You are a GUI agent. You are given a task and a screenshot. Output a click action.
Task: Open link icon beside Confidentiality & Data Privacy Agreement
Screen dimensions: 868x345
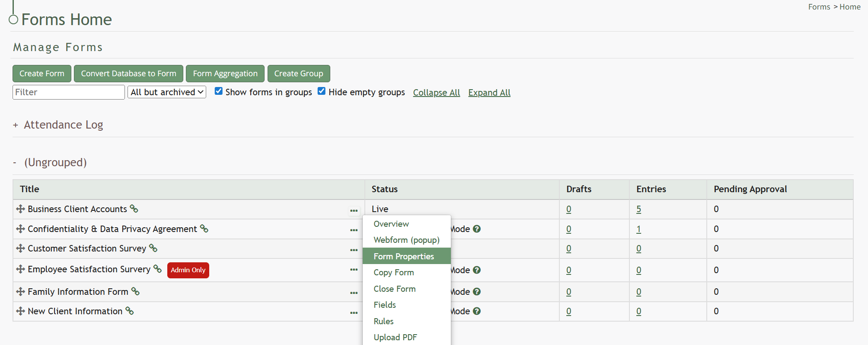click(204, 229)
